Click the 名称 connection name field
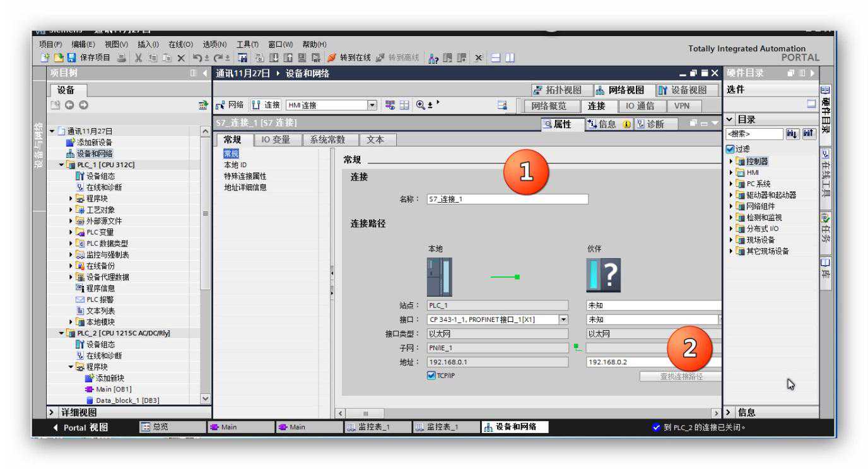 point(507,199)
